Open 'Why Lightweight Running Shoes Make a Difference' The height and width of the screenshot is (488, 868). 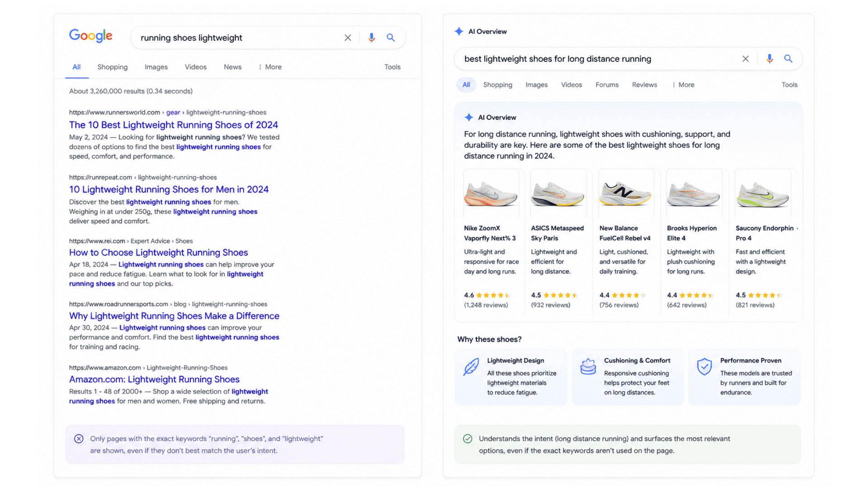coord(174,316)
